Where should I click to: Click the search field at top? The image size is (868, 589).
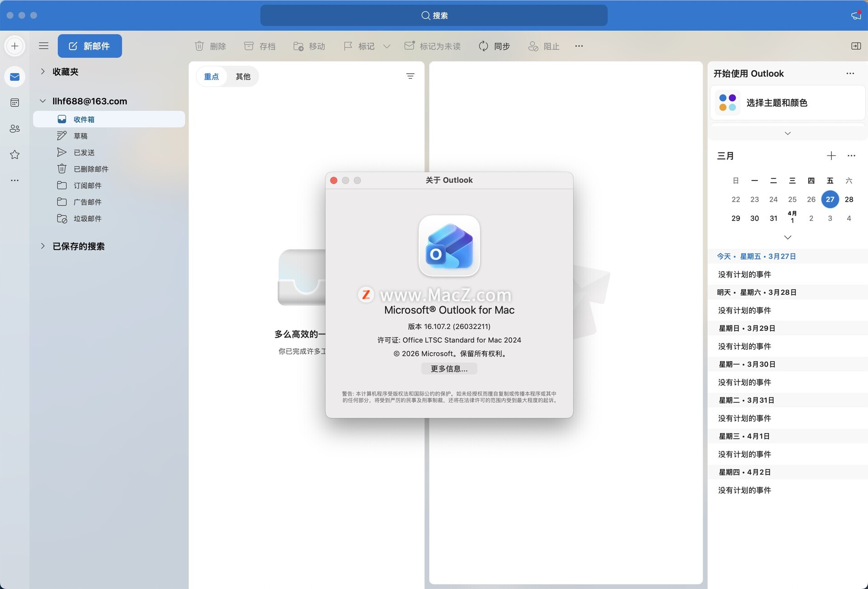[x=434, y=15]
